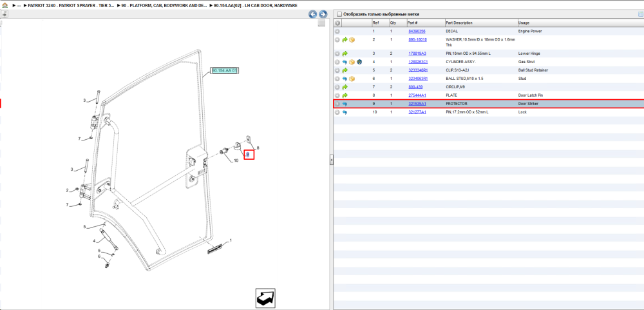Viewport: 644px width, 310px height.
Task: Go to previous illustration with back arrow
Action: tap(313, 14)
